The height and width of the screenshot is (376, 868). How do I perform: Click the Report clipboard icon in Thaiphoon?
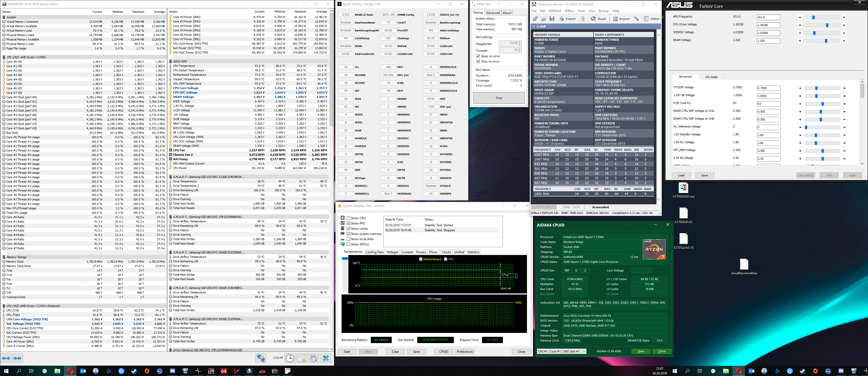coord(615,19)
